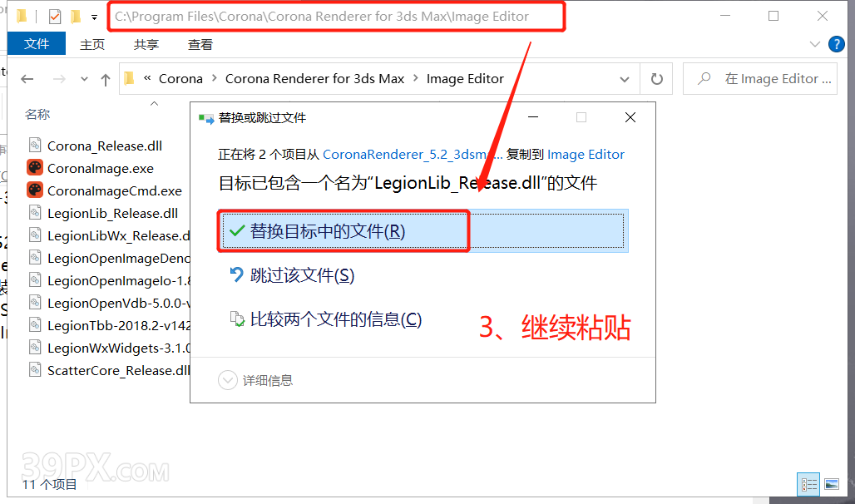855x504 pixels.
Task: Go up one folder level arrow
Action: (106, 80)
